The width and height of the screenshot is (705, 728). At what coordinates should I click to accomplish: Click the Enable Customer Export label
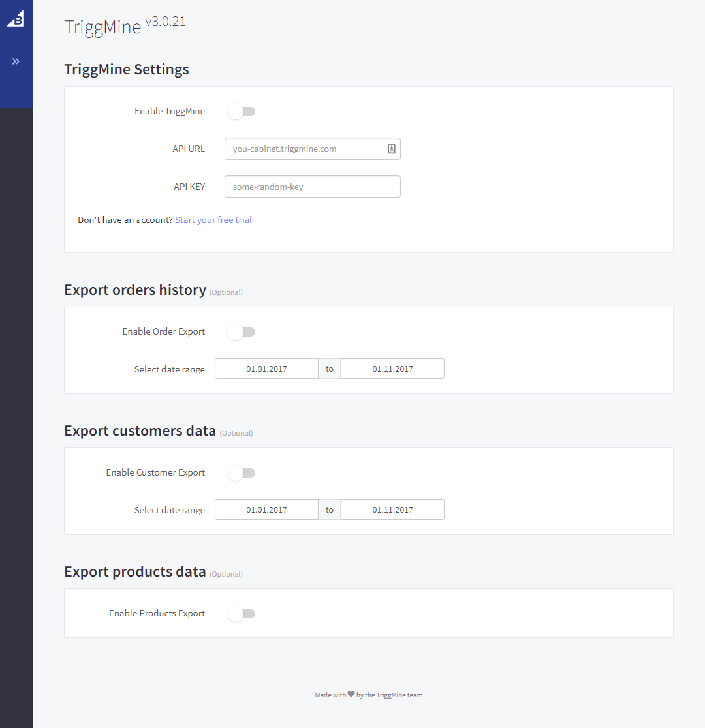[x=155, y=473]
